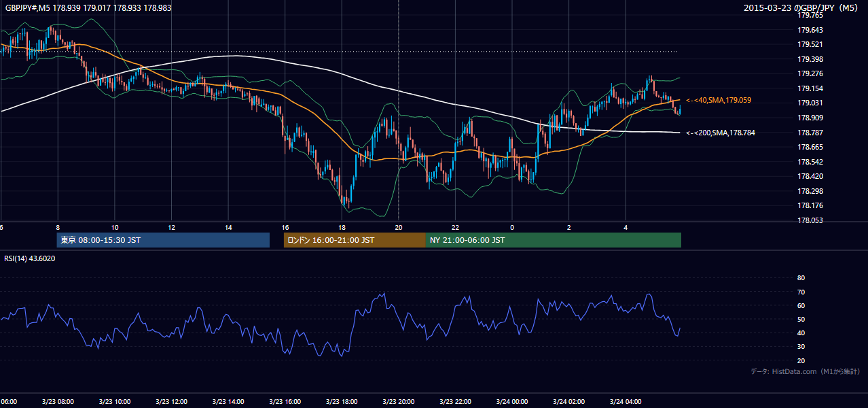Click the 3/24 04:00 time axis label
868x408 pixels.
click(x=626, y=402)
